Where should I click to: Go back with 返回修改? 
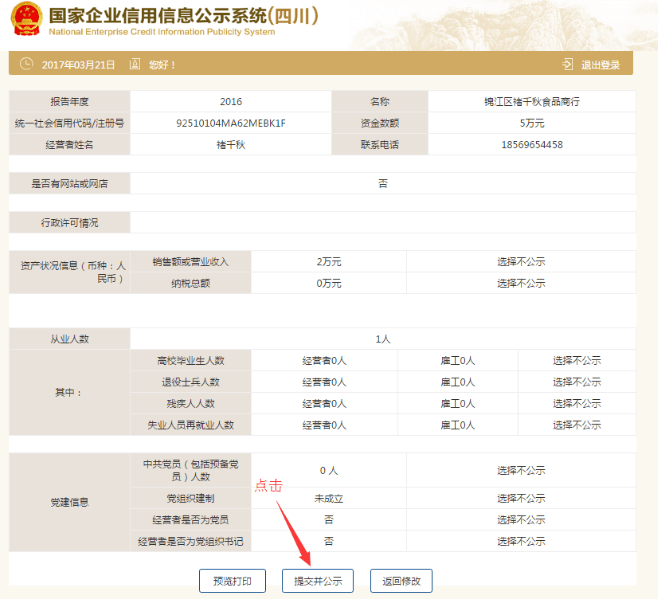(x=401, y=581)
